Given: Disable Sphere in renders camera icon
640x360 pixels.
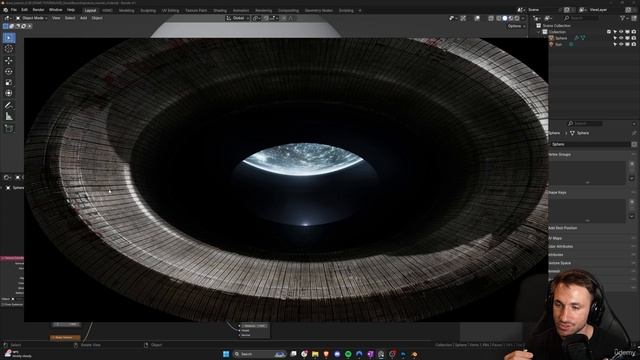Looking at the screenshot, I should point(633,38).
